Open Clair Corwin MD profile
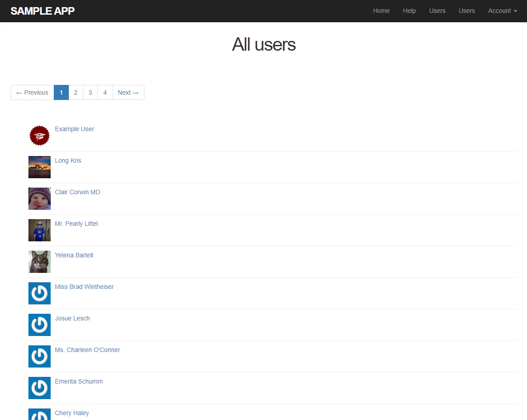Image resolution: width=527 pixels, height=420 pixels. (77, 192)
